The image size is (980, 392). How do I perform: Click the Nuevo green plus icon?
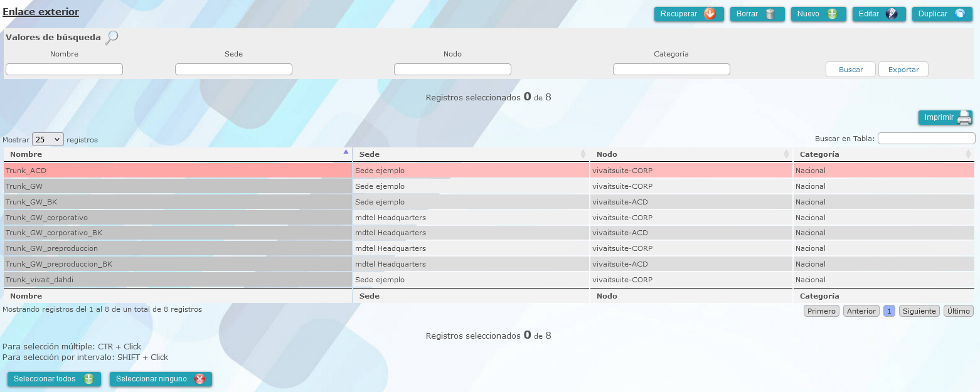coord(832,14)
